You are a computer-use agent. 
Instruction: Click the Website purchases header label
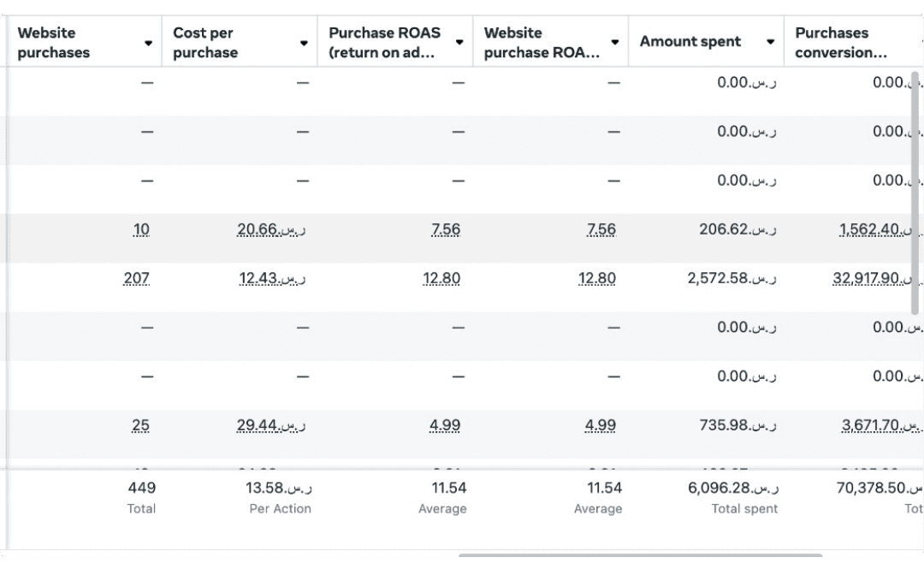54,43
